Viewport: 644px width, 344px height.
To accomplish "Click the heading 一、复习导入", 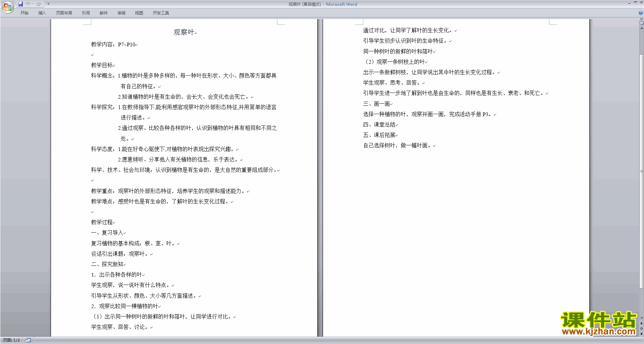I will [107, 233].
